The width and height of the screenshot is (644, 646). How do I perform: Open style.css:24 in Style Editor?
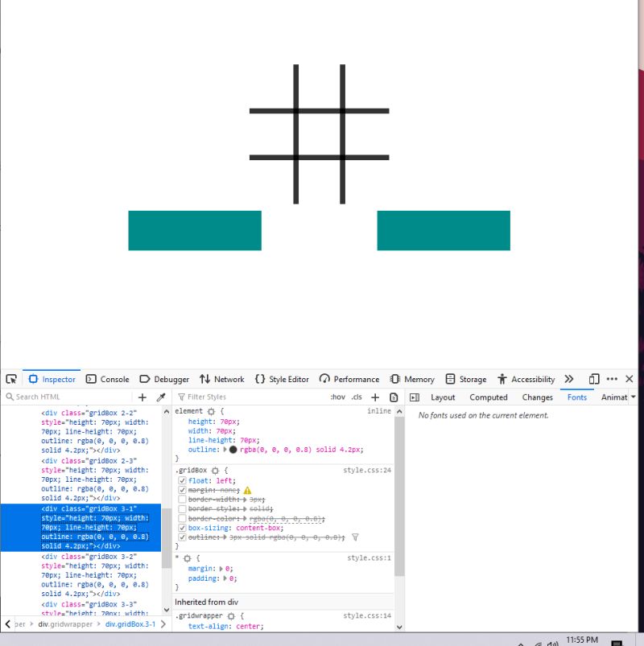click(366, 470)
